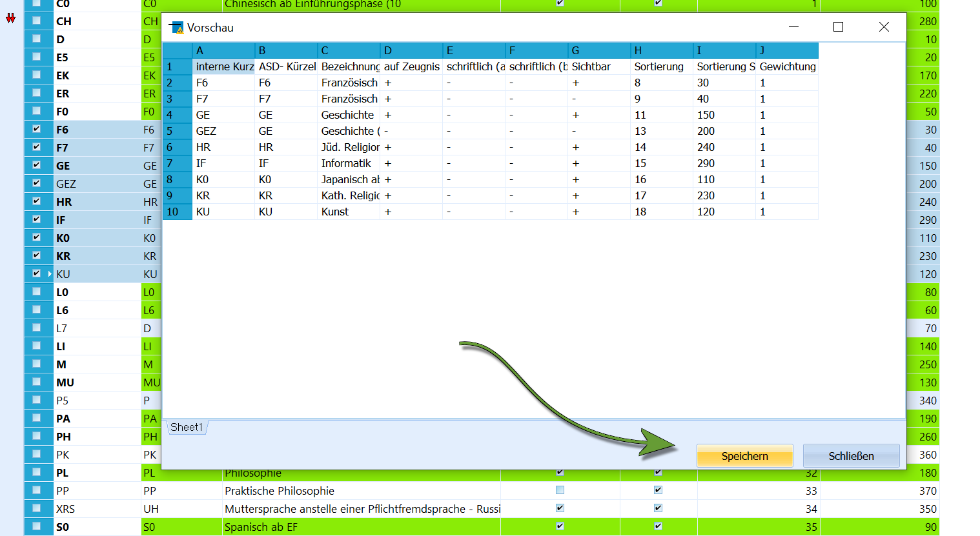
Task: Minimize the Vorschau window
Action: [793, 27]
